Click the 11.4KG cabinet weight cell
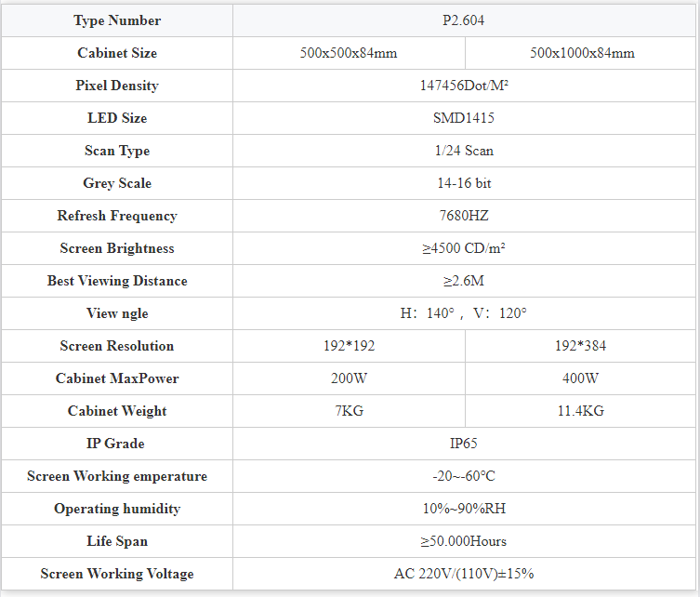Viewport: 700px width, 597px height. point(580,411)
